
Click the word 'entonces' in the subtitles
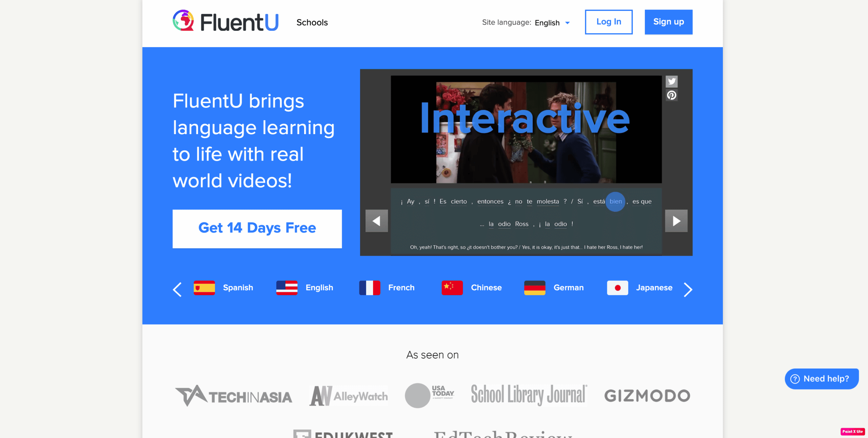(x=490, y=202)
